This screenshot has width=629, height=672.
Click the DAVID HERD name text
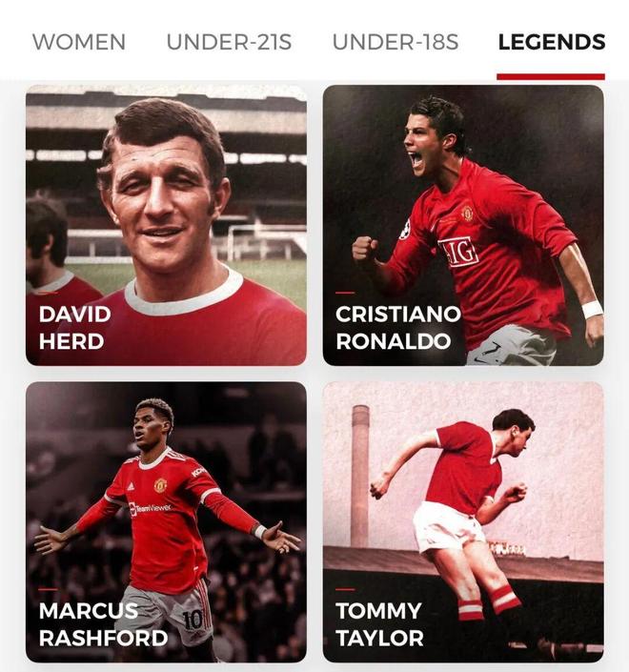(x=75, y=328)
